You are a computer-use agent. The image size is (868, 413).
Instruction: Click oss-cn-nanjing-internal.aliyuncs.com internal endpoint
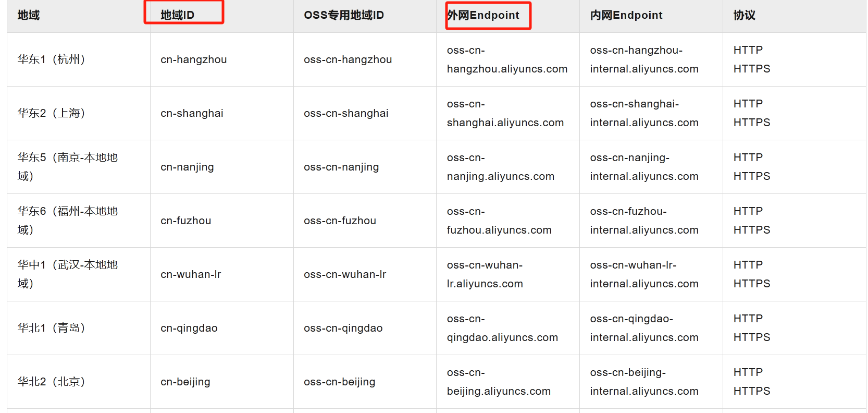(644, 167)
